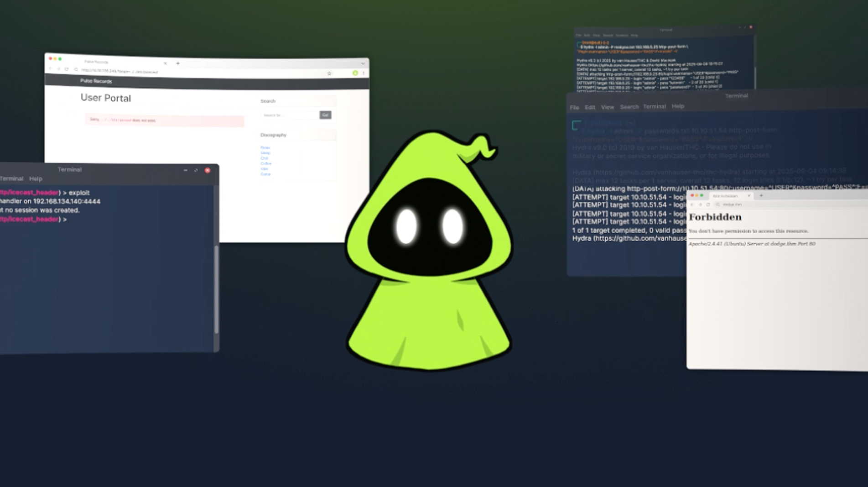Open Help menu in left Terminal
The image size is (868, 487).
pos(36,179)
